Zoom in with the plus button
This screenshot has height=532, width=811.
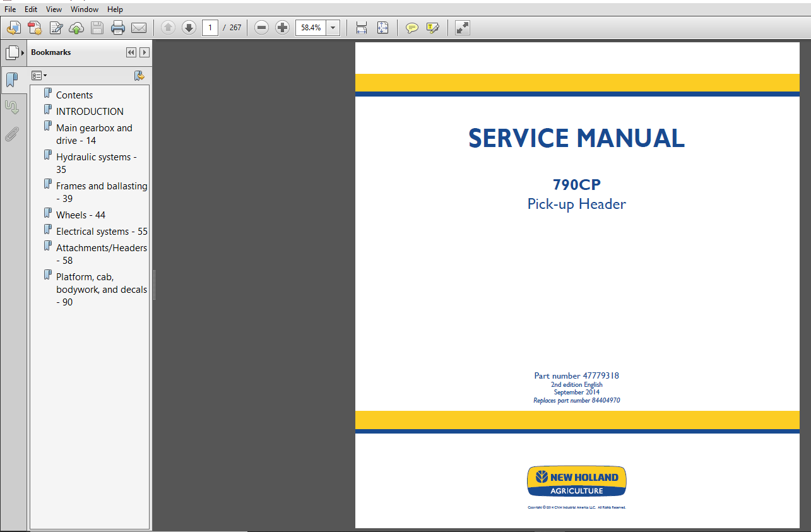(282, 28)
